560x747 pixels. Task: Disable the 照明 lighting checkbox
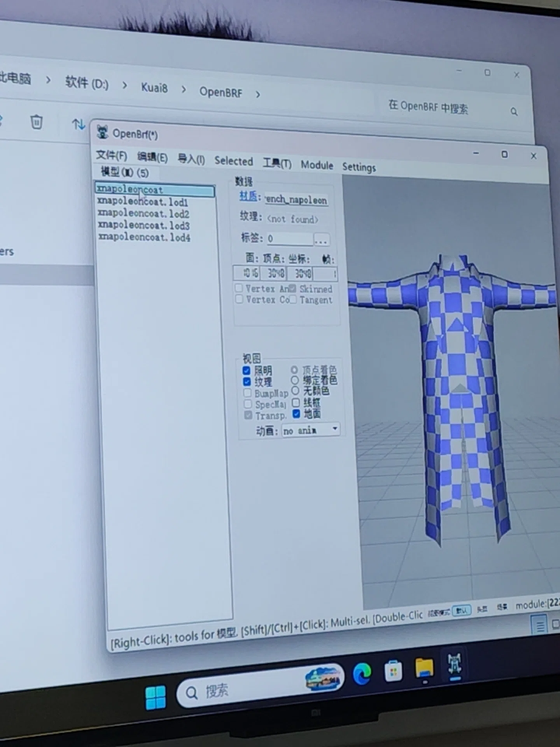247,370
